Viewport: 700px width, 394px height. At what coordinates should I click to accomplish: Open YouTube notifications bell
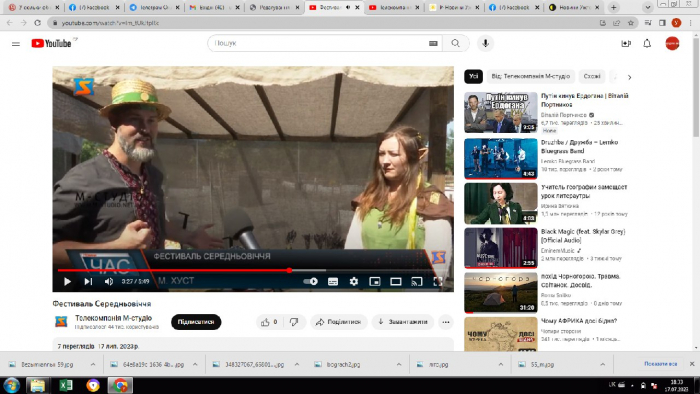[647, 43]
